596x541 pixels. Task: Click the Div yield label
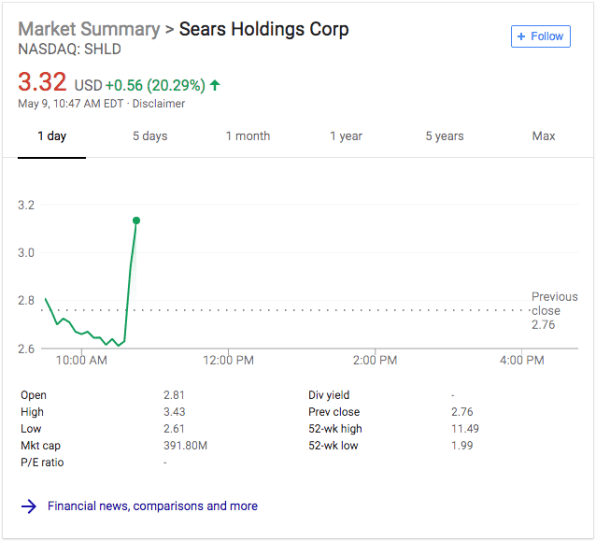[x=329, y=395]
